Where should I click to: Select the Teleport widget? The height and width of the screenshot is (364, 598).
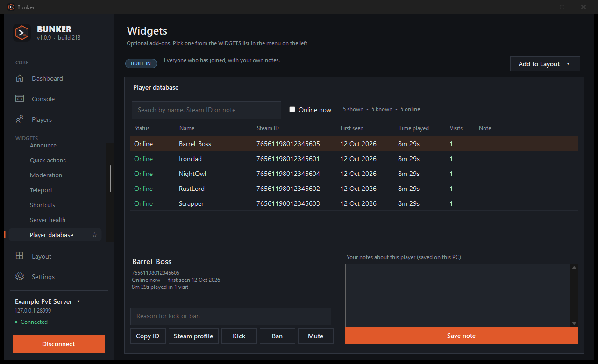(41, 190)
